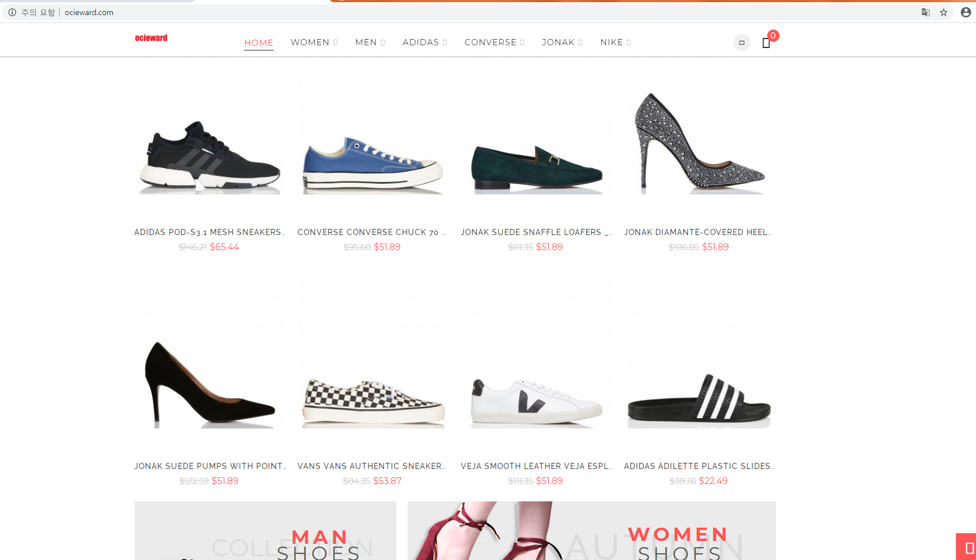Click the crossed-out $39.36 price
Viewport: 976px width, 560px height.
(683, 481)
